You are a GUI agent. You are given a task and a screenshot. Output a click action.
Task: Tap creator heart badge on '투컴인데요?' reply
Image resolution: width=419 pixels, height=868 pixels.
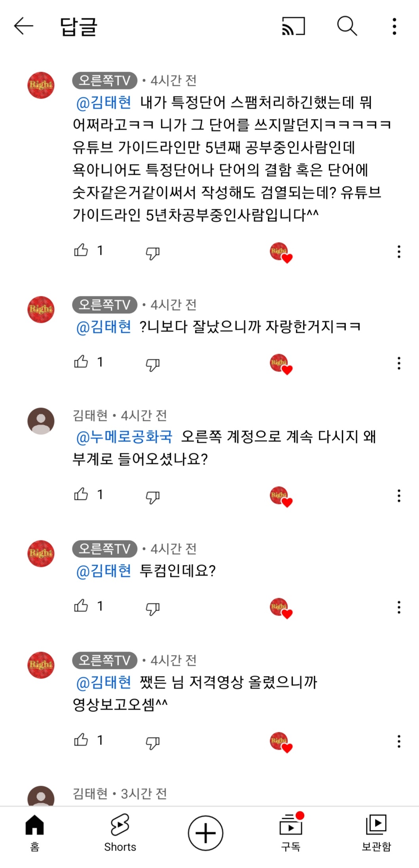tap(281, 608)
